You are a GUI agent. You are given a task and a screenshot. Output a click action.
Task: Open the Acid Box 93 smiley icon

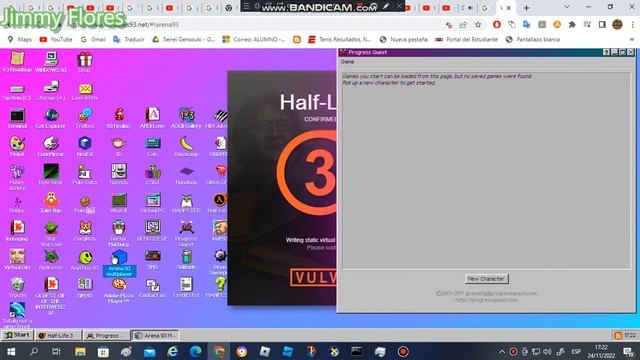(x=84, y=260)
